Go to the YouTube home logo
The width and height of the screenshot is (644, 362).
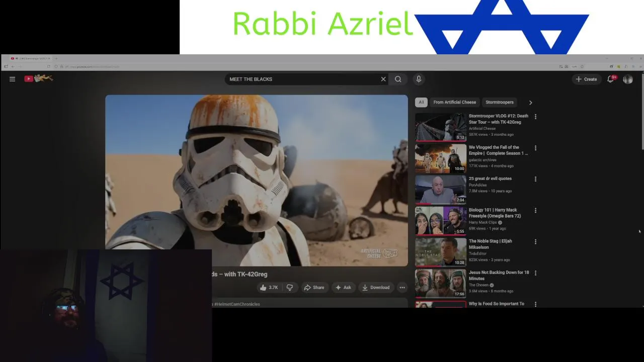[38, 78]
